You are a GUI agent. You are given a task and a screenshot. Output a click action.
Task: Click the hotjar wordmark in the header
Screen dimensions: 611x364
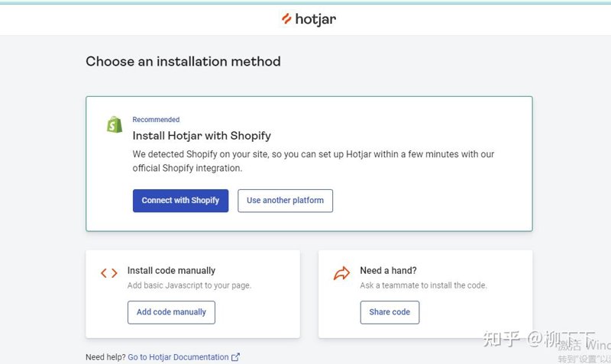[315, 19]
